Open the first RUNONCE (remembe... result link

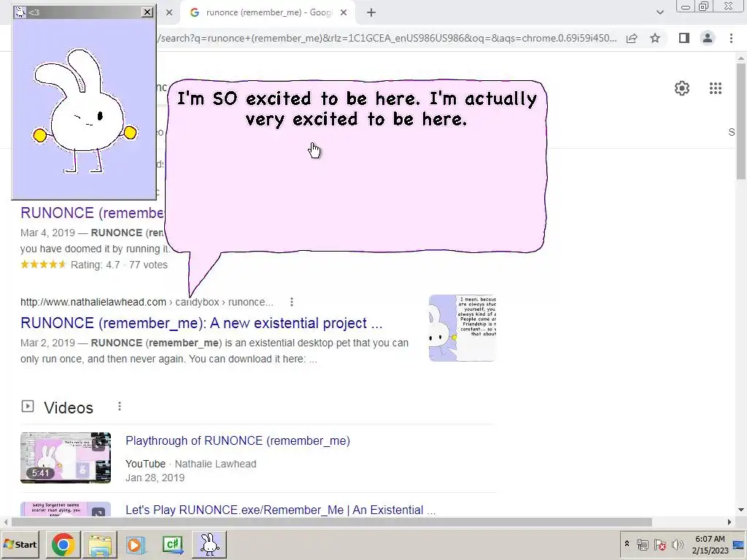(93, 212)
